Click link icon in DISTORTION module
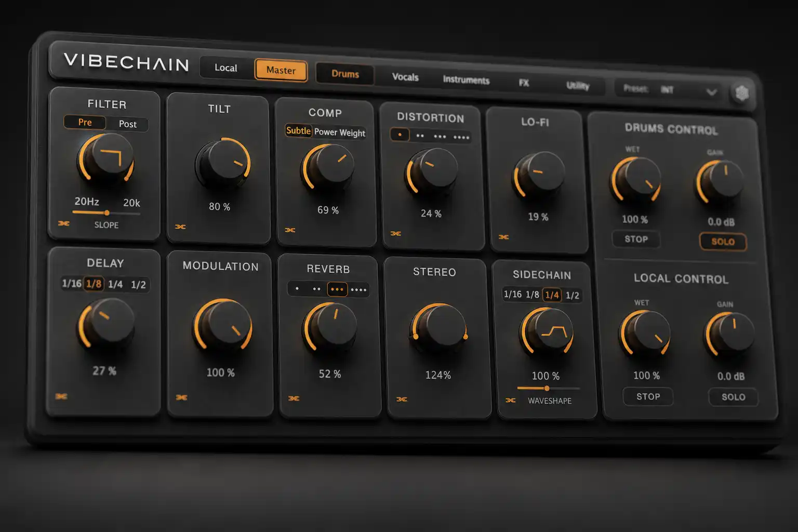Viewport: 798px width, 532px height. pyautogui.click(x=395, y=233)
